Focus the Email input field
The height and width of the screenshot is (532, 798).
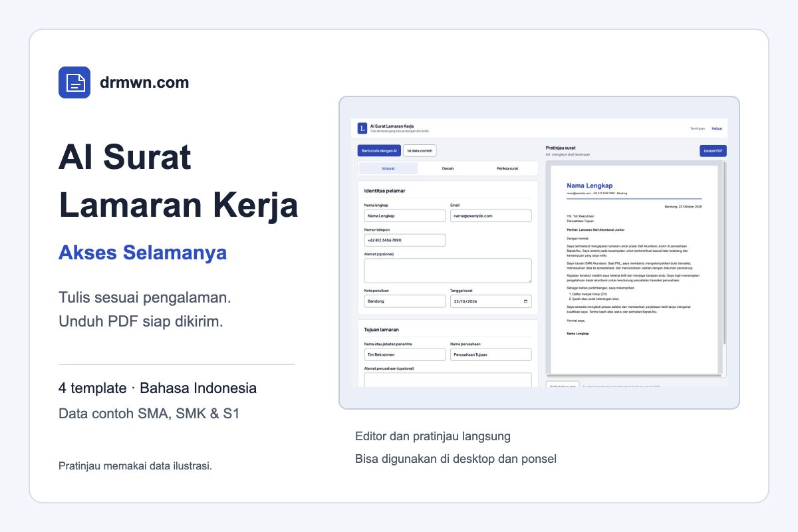pyautogui.click(x=491, y=215)
